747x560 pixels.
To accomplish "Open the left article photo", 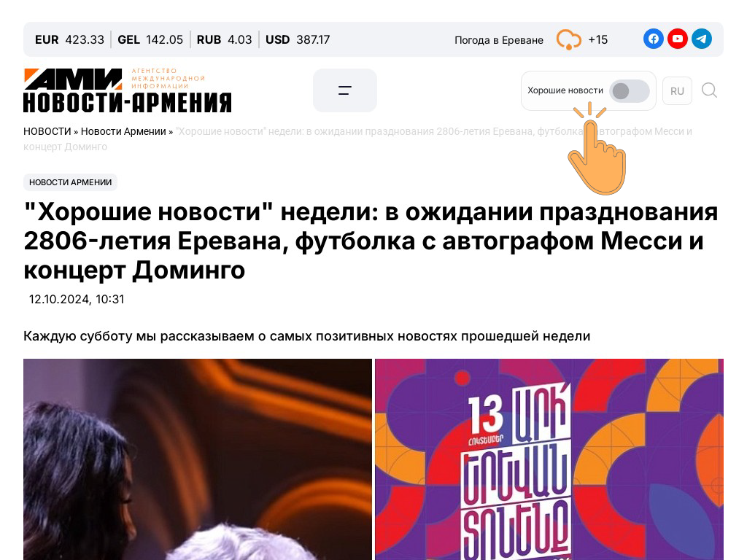I will 197,459.
